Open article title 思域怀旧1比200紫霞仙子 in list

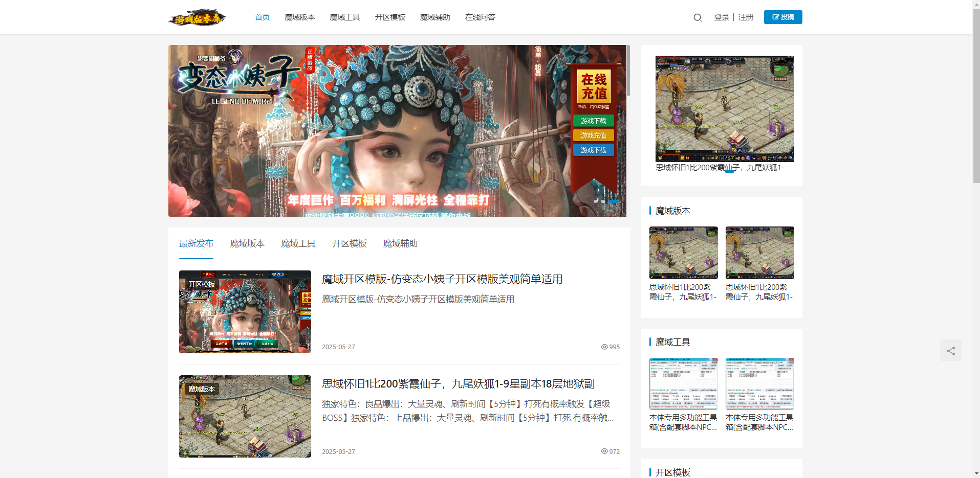coord(458,384)
